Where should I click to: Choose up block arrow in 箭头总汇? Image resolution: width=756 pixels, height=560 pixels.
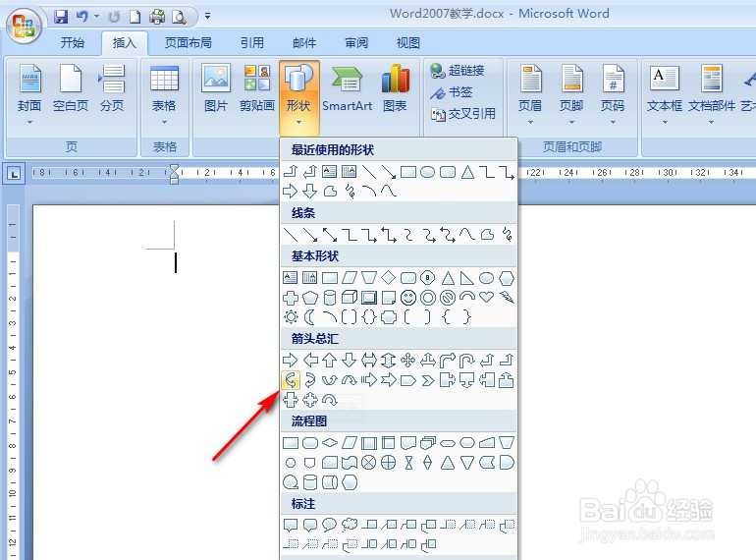329,360
